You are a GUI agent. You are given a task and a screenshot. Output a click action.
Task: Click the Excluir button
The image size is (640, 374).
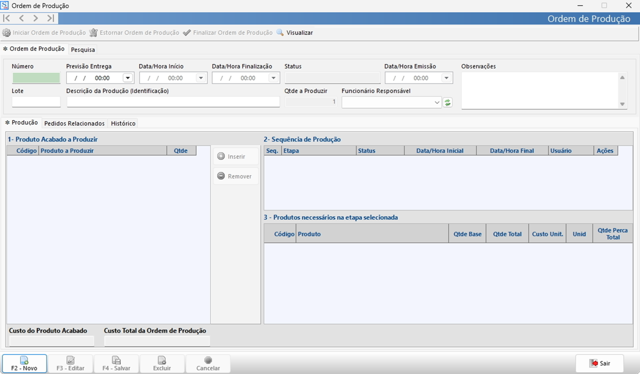coord(162,363)
